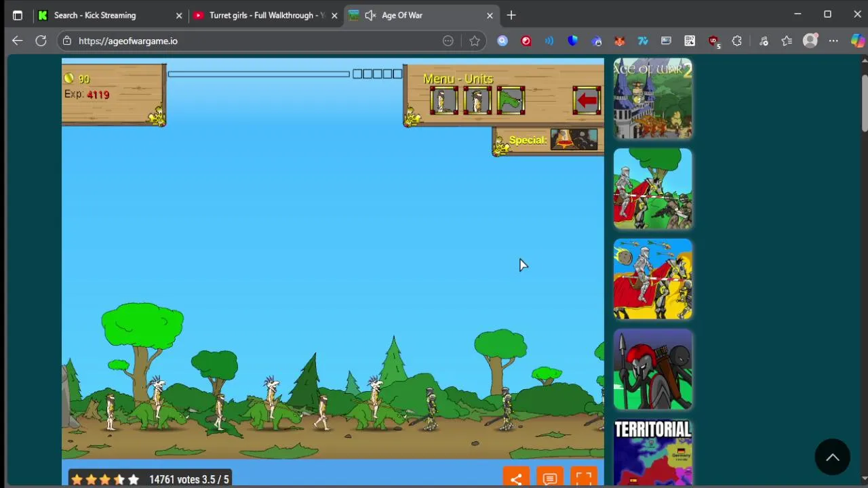Open a new browser tab

pos(511,15)
